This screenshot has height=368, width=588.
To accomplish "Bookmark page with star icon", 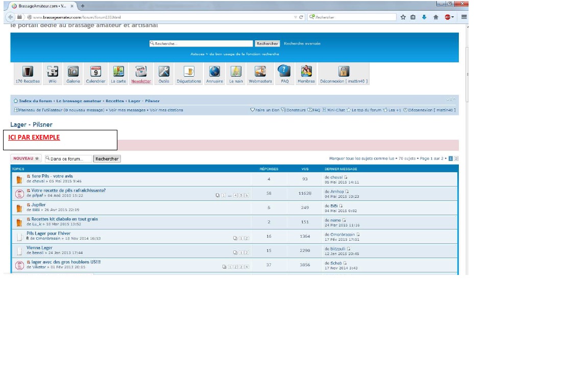I will [403, 17].
